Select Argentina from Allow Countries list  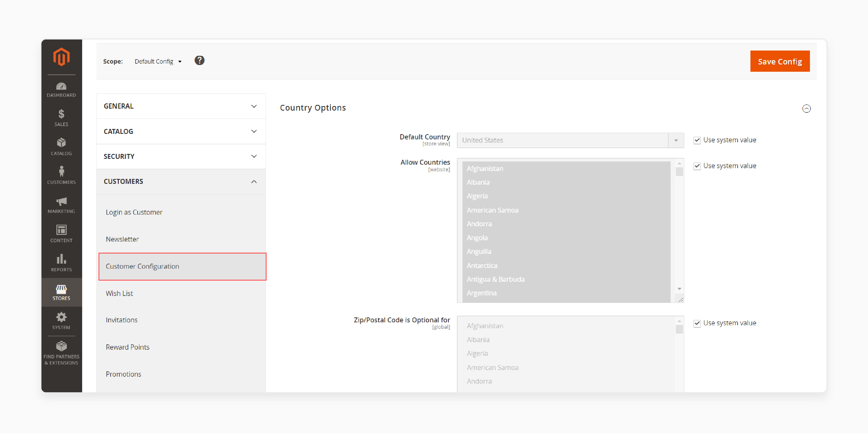481,293
